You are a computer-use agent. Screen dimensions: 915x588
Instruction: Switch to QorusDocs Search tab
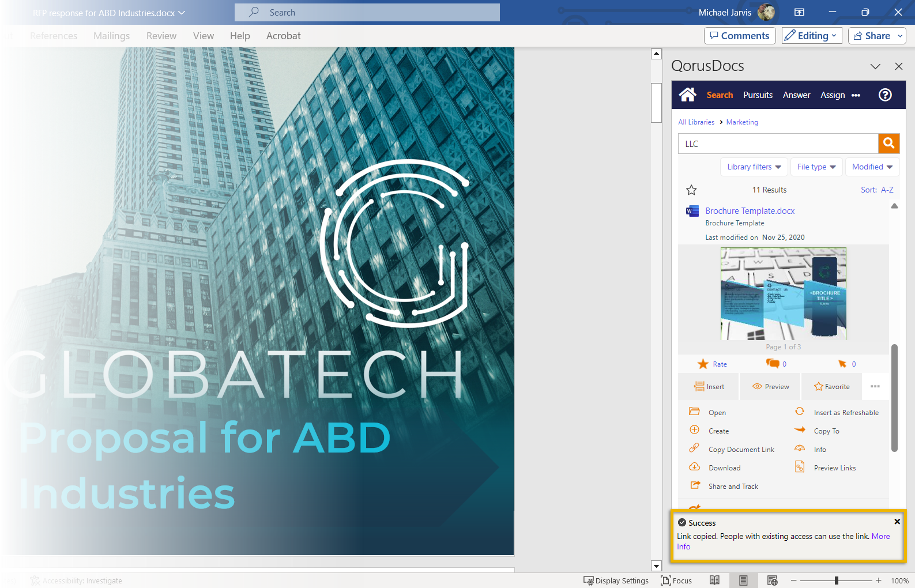tap(720, 95)
